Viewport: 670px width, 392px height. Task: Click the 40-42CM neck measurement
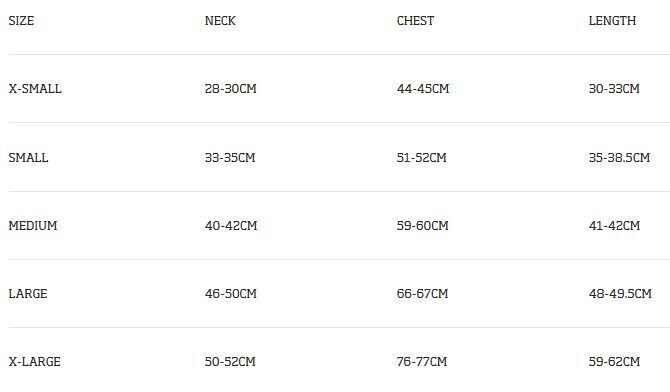231,225
